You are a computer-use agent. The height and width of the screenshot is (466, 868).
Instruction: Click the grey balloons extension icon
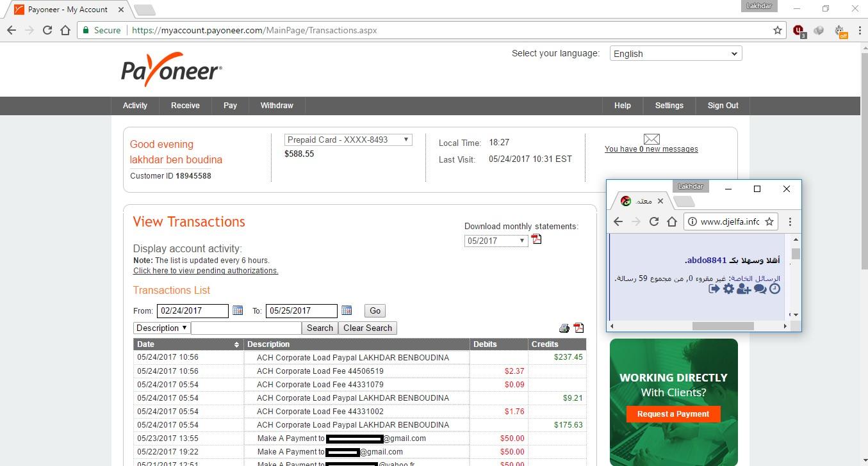tap(819, 30)
